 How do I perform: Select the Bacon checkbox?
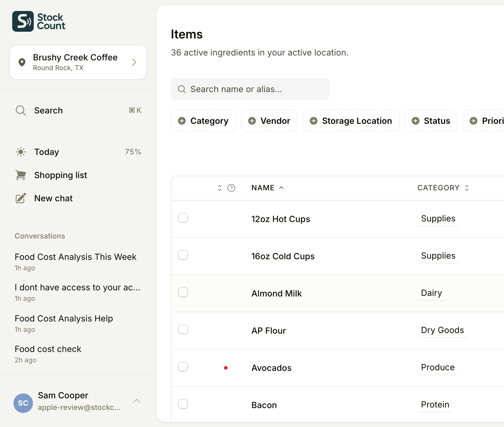click(x=183, y=404)
